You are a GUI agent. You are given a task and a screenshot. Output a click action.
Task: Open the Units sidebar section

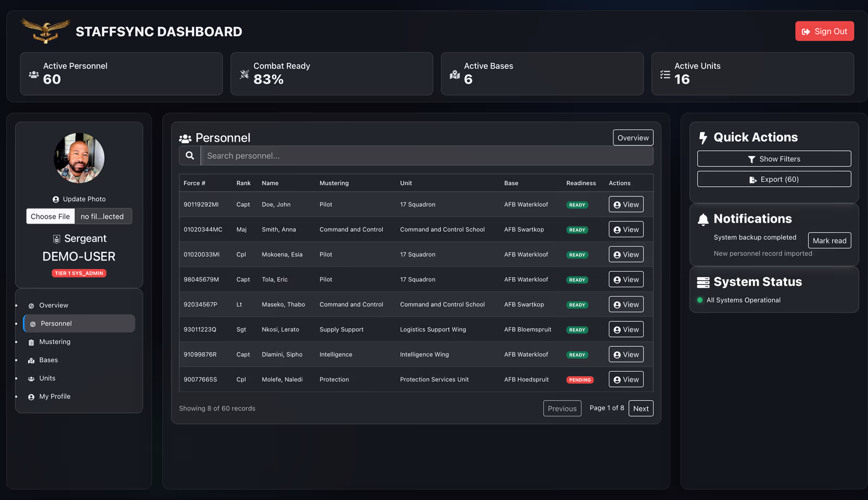pos(79,378)
